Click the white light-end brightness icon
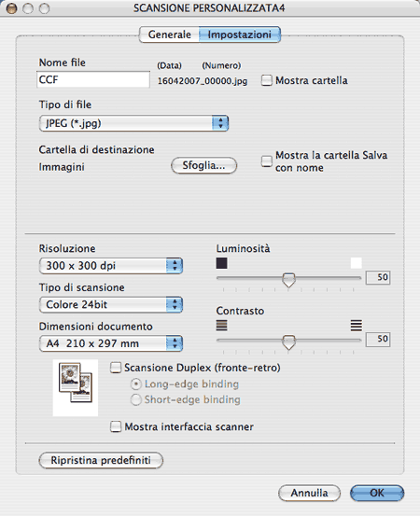The height and width of the screenshot is (516, 420). click(x=357, y=263)
